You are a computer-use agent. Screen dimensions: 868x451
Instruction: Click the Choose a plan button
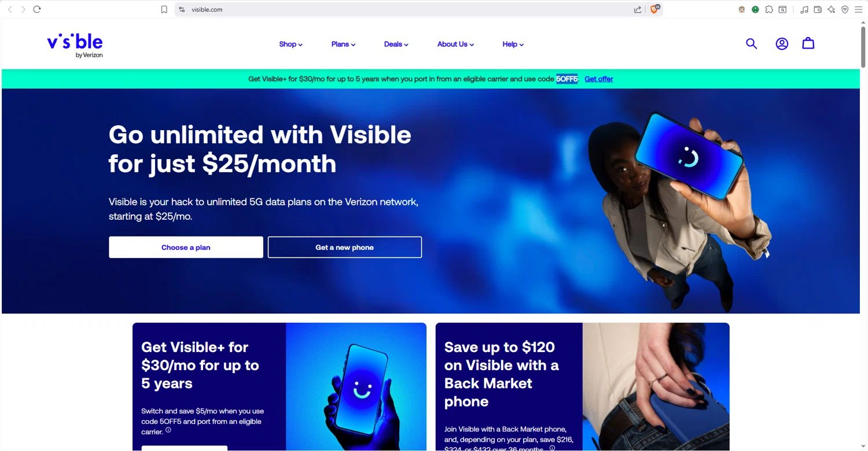186,247
